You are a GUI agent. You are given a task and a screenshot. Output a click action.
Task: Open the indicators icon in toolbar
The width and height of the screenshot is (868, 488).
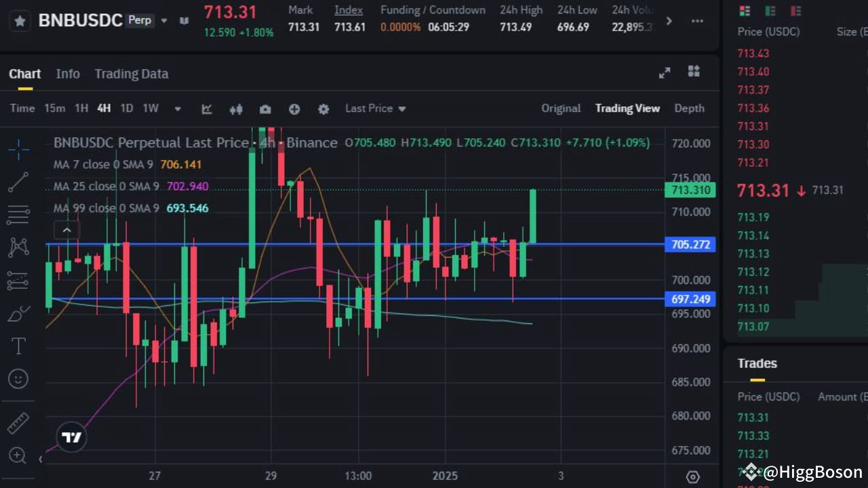click(207, 109)
